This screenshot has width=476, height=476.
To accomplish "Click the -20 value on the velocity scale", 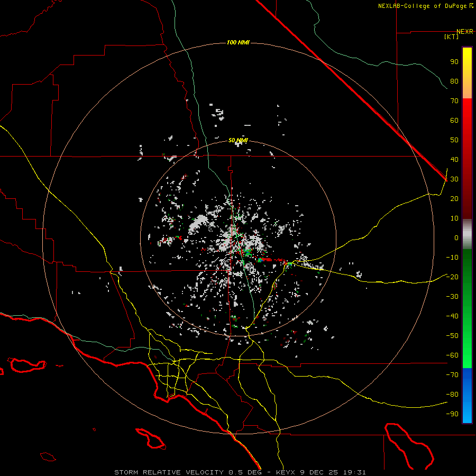I will [452, 277].
